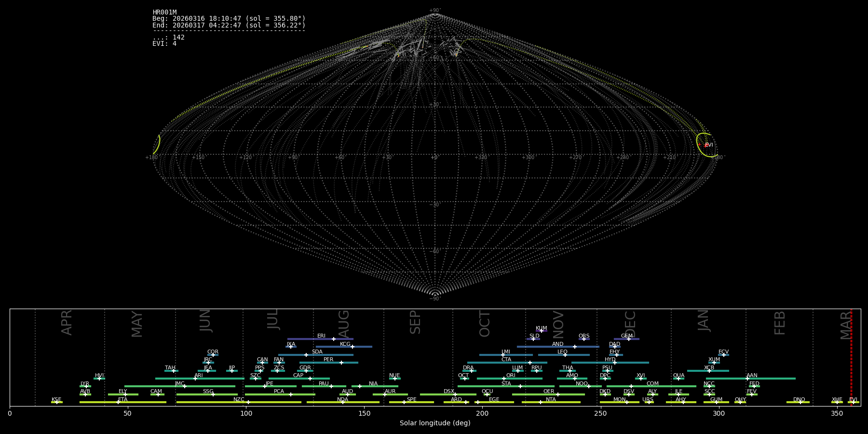This screenshot has width=868, height=434.
Task: Click the EVI radiant label on the sky map
Action: point(709,145)
